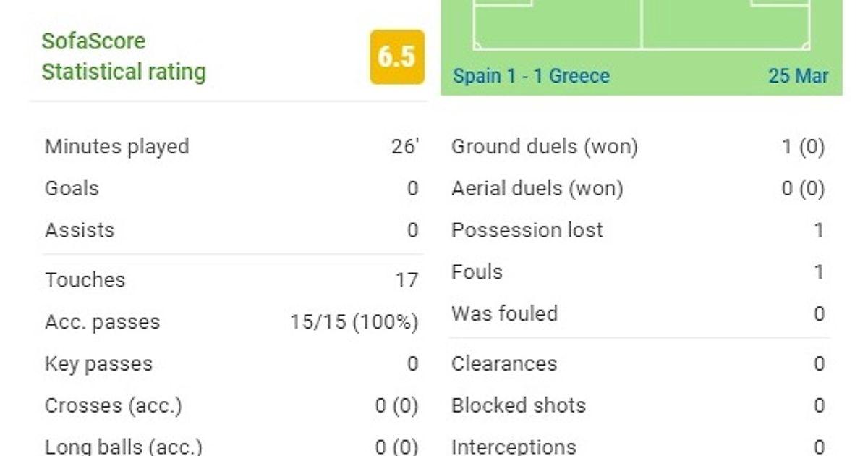Click the Ground duels (won) label
Viewport: 868px width, 456px height.
coord(544,147)
